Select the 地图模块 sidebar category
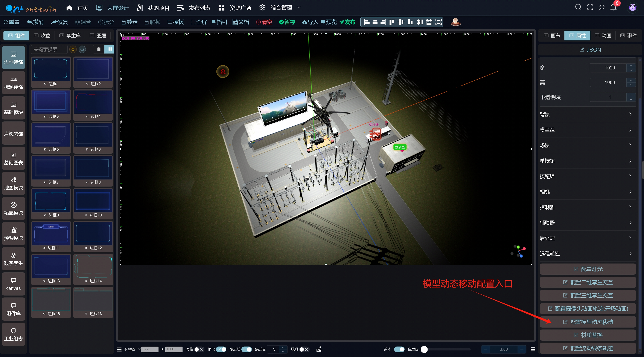 coord(14,183)
